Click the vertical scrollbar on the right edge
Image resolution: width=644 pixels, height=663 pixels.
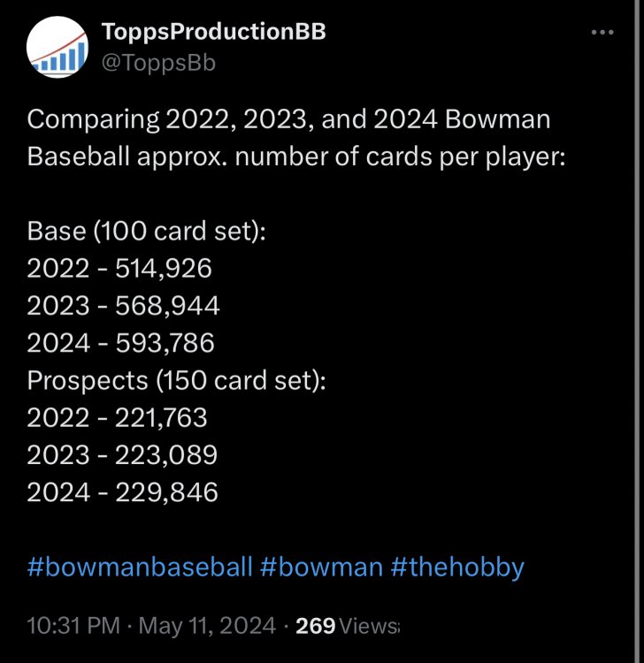[x=638, y=331]
